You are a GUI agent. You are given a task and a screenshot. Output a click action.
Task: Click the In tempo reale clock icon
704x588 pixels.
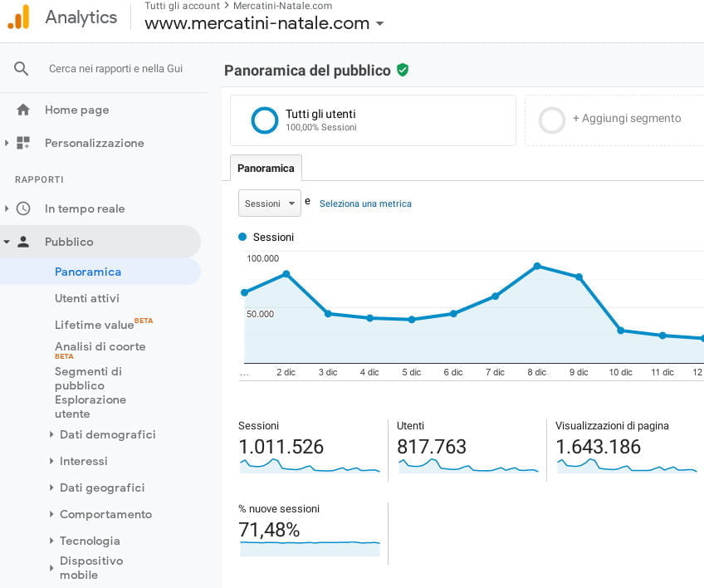click(x=23, y=208)
